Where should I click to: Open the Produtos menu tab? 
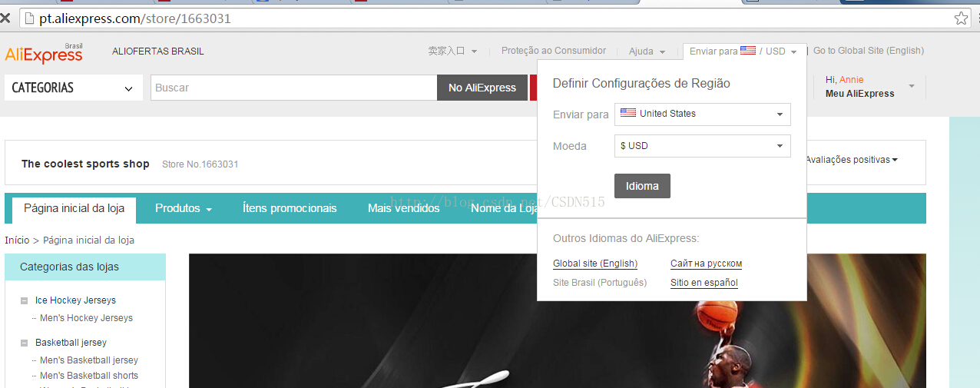184,208
